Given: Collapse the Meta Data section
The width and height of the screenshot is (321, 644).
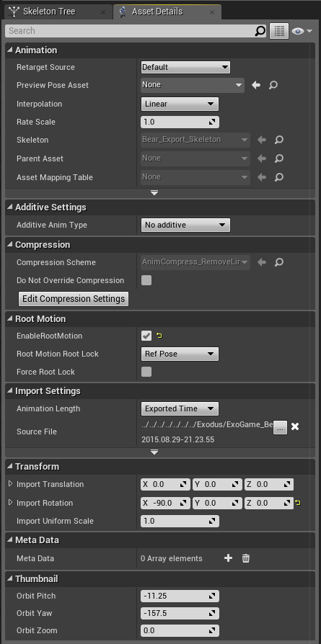Looking at the screenshot, I should point(9,540).
